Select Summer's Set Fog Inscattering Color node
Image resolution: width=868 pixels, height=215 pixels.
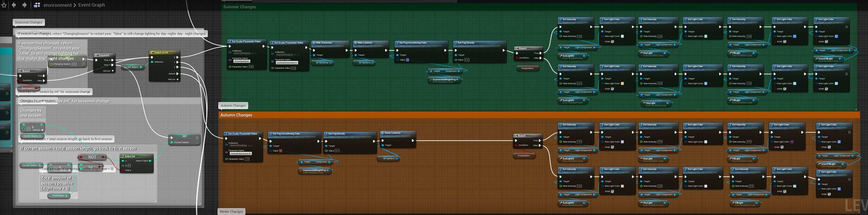(x=421, y=51)
